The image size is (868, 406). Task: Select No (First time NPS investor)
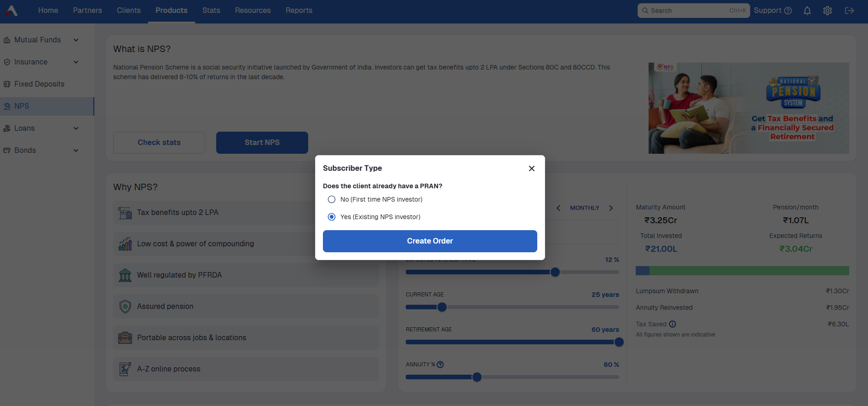click(332, 199)
